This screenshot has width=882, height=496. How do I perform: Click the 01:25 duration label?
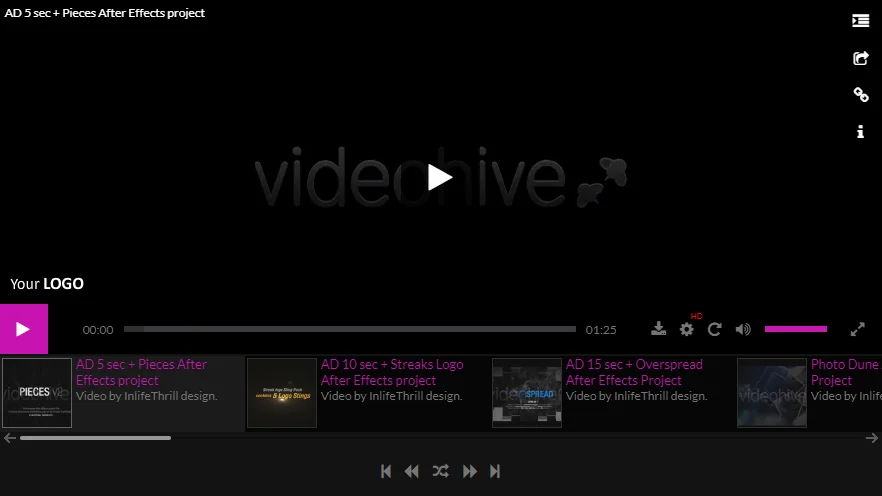(x=601, y=330)
